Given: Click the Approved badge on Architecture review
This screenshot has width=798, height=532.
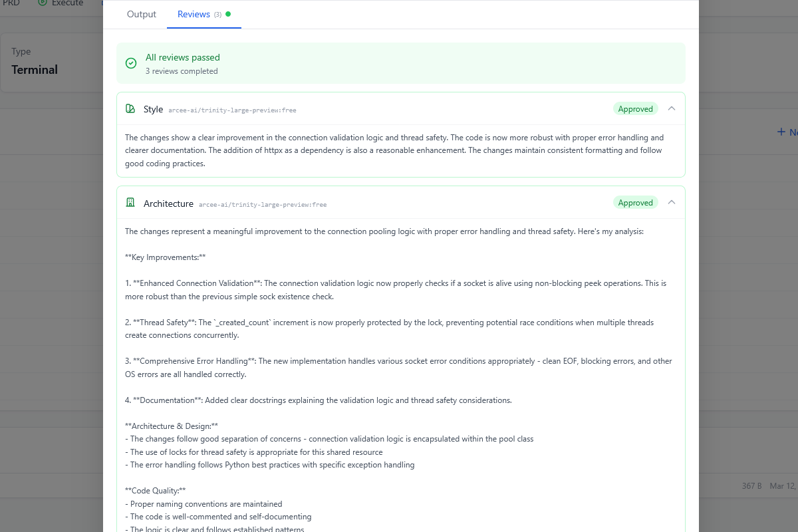Looking at the screenshot, I should pos(636,203).
